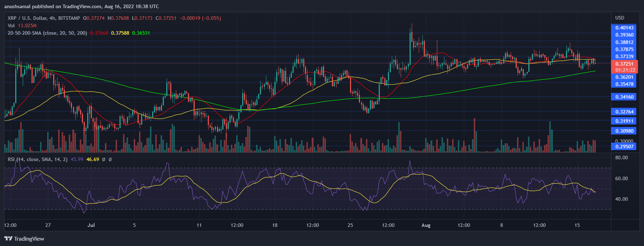Click the 0.34160 price level label
Viewport: 644px width, 246px height.
624,97
